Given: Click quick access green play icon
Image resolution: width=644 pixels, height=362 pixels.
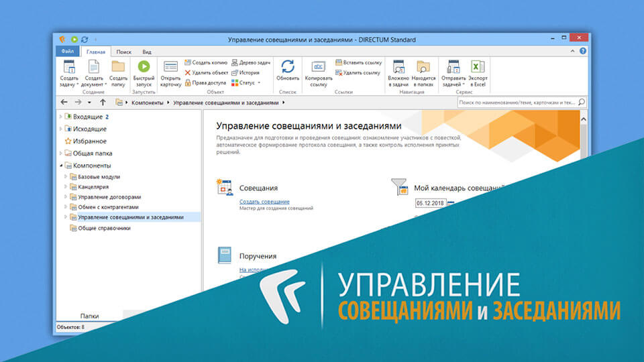Looking at the screenshot, I should point(74,40).
